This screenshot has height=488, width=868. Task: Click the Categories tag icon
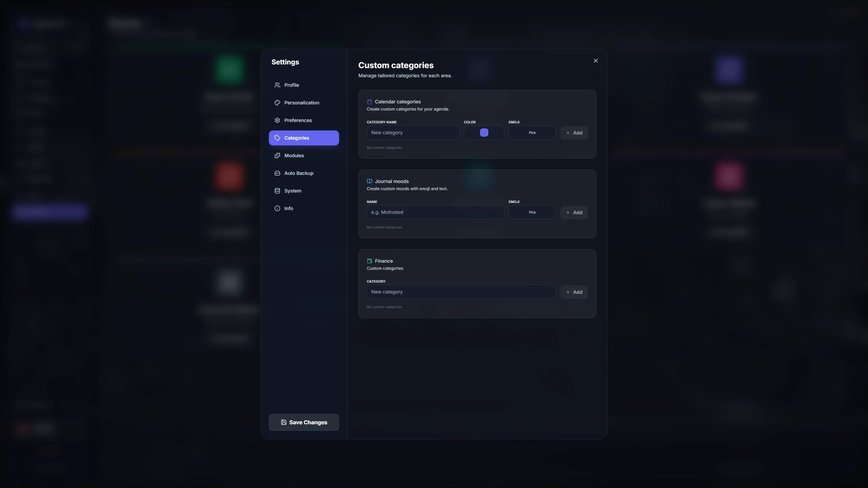(277, 138)
